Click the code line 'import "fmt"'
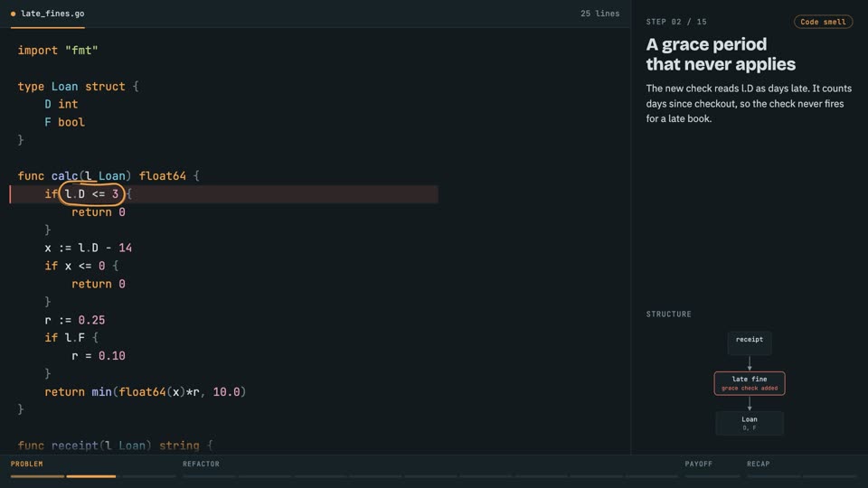 58,51
